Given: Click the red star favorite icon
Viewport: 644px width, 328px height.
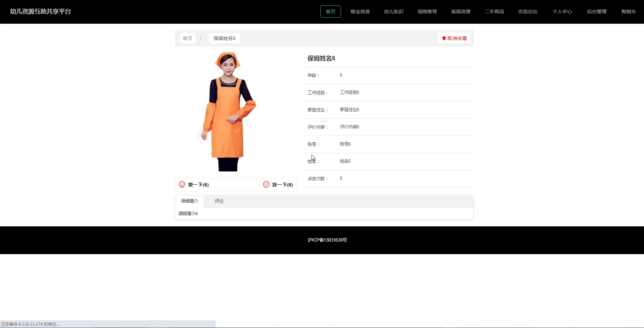Looking at the screenshot, I should 444,38.
